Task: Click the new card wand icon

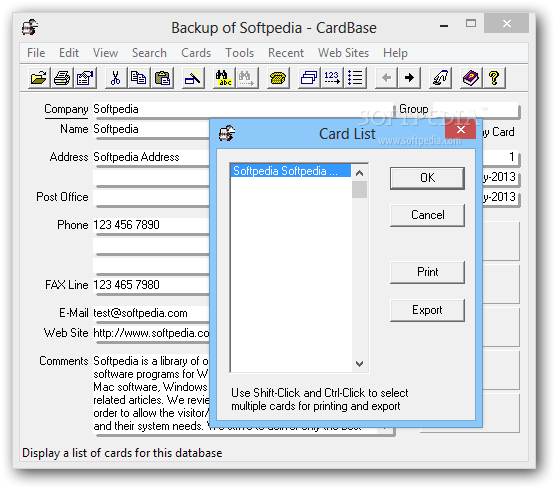Action: point(193,78)
